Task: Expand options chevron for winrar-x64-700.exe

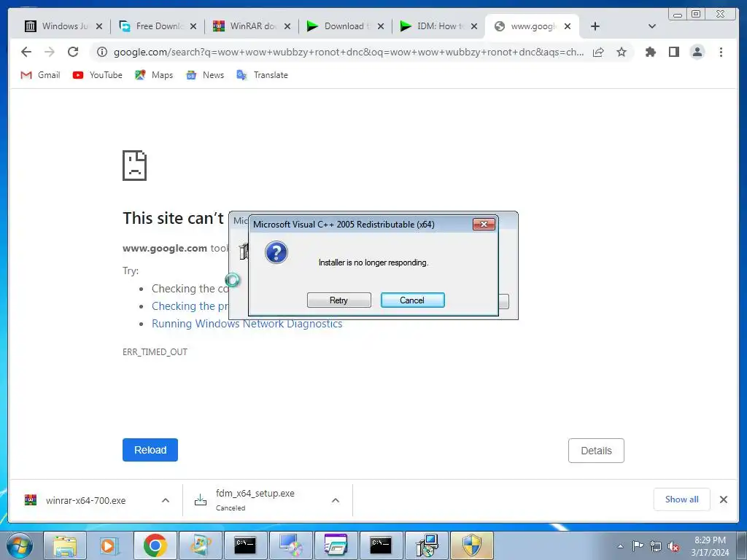Action: click(x=166, y=500)
